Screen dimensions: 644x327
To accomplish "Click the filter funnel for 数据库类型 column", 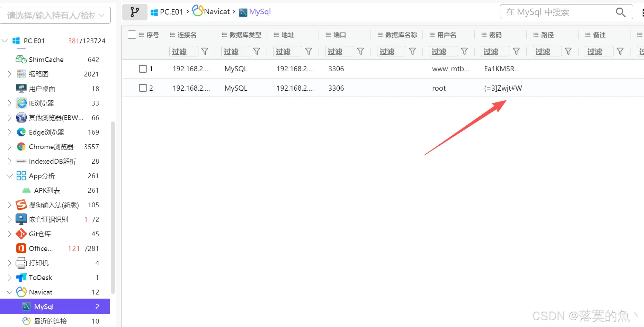I will (x=257, y=52).
